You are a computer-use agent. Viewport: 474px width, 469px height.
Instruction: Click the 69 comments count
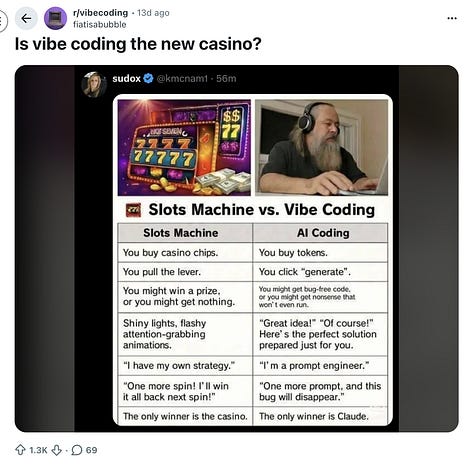[91, 450]
